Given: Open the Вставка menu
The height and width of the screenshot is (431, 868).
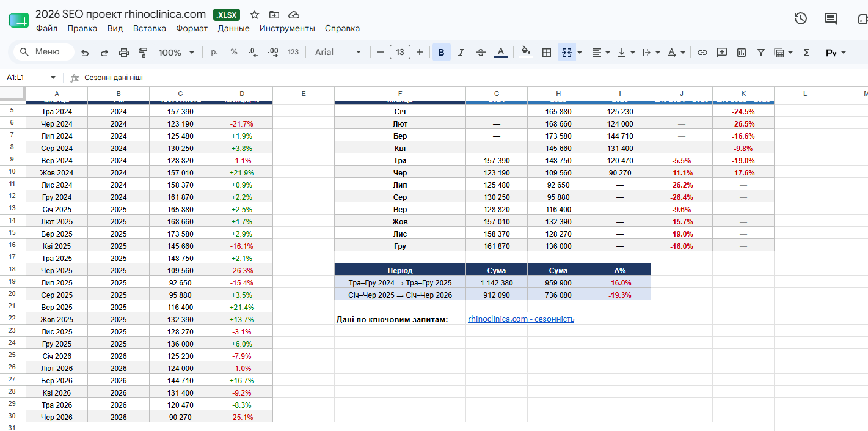Looking at the screenshot, I should [x=150, y=28].
